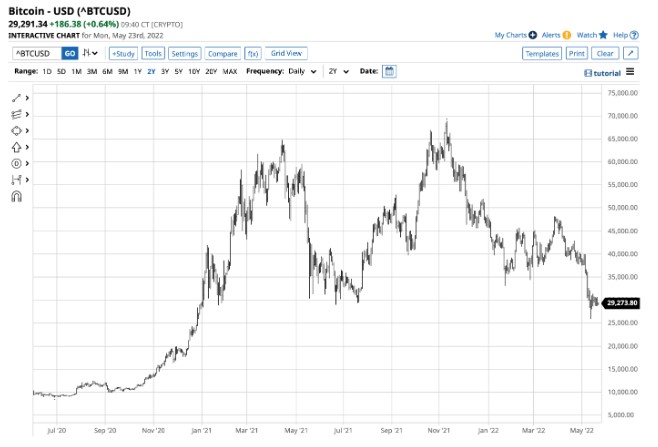Set range to 3Y
This screenshot has width=658, height=447.
pyautogui.click(x=165, y=71)
